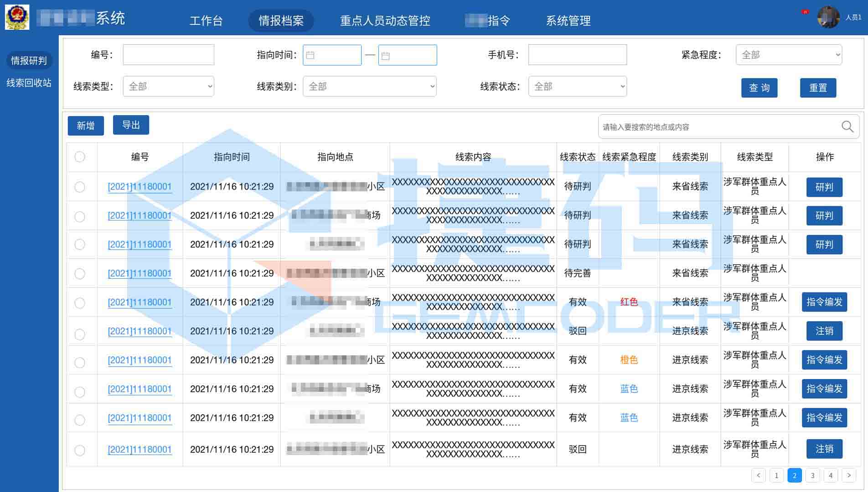Click the select-all radio in table header
The image size is (868, 492).
[x=80, y=157]
